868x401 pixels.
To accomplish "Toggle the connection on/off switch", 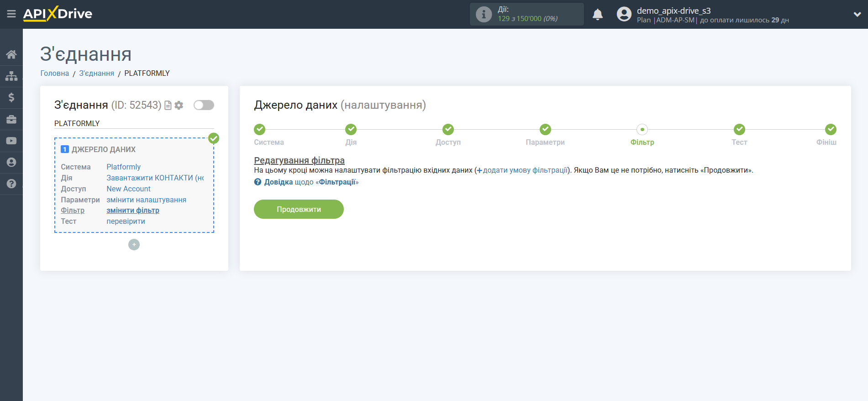I will click(204, 105).
